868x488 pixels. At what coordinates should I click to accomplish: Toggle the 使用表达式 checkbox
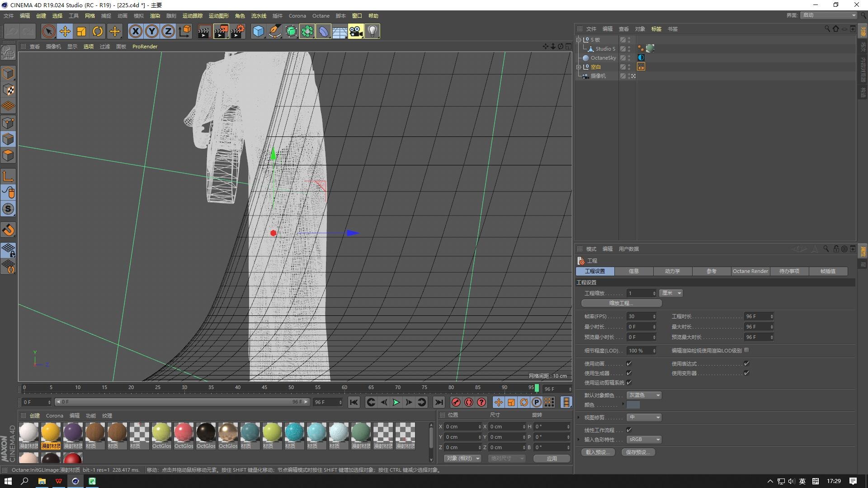point(746,363)
